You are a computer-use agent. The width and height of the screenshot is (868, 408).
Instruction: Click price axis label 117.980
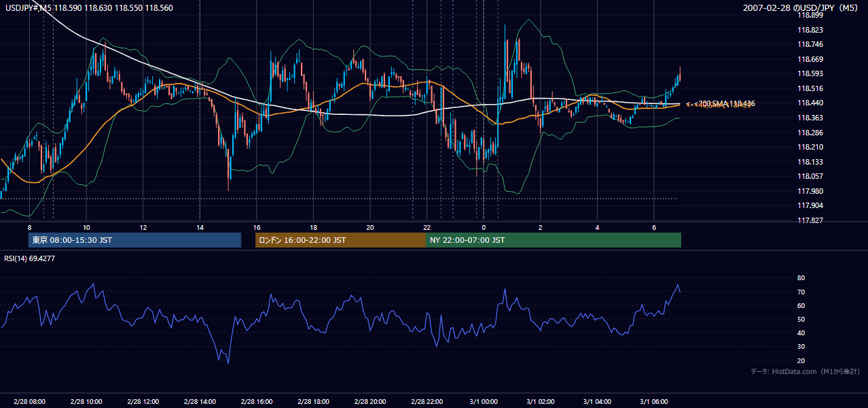click(809, 191)
